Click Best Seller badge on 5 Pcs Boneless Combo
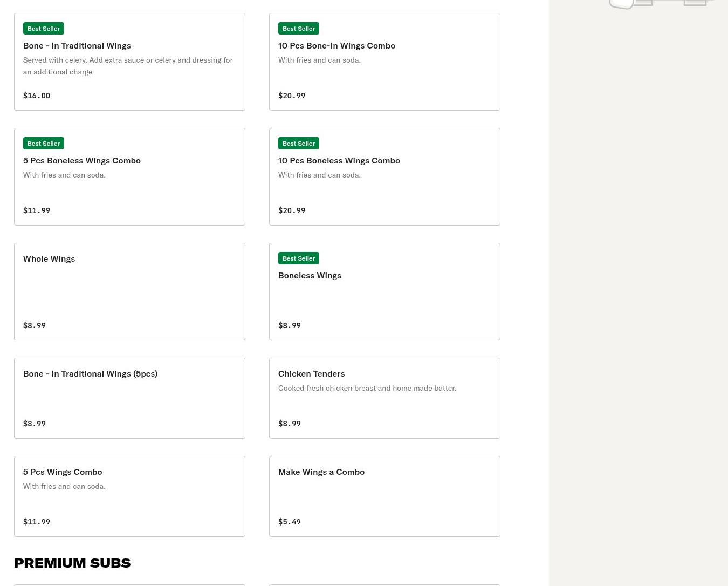Screen dimensions: 728x586 [x=44, y=143]
